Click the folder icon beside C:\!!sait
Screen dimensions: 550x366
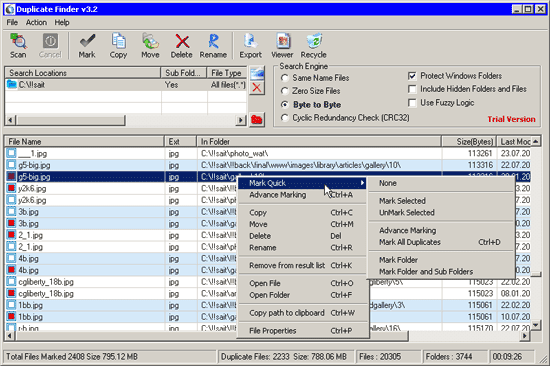click(x=12, y=85)
